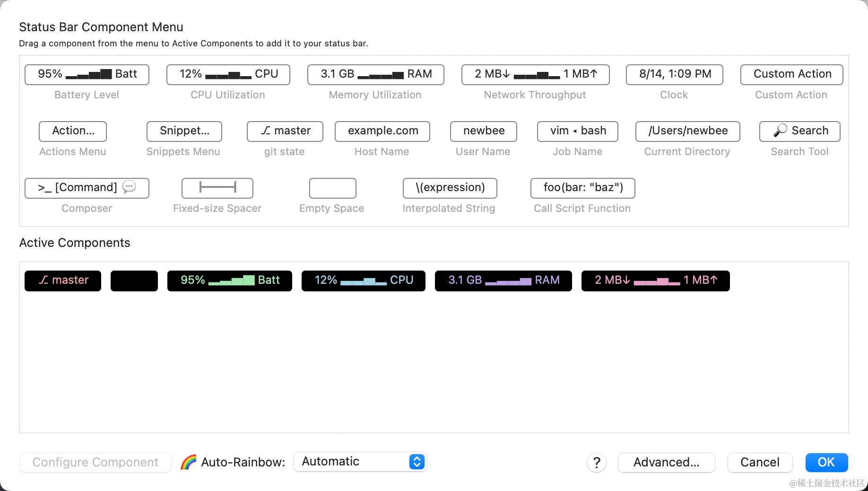The image size is (868, 491).
Task: Click the rainbow Auto-Rainbow icon
Action: 188,462
